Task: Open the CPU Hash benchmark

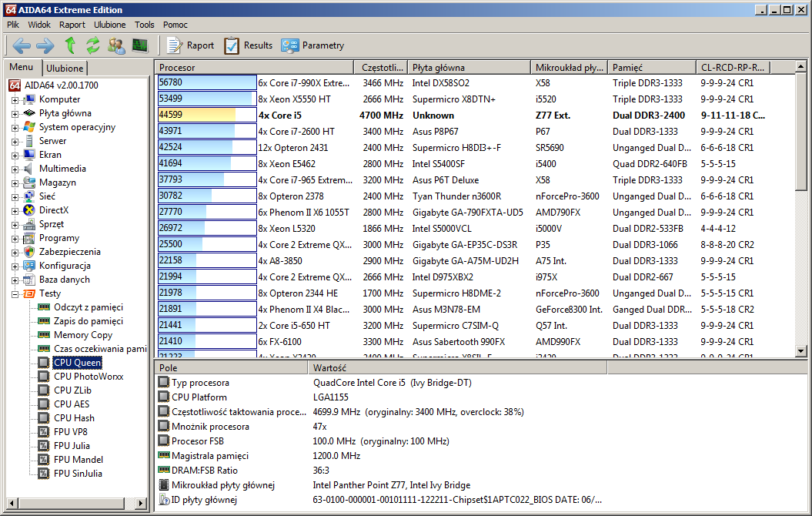Action: pos(74,418)
